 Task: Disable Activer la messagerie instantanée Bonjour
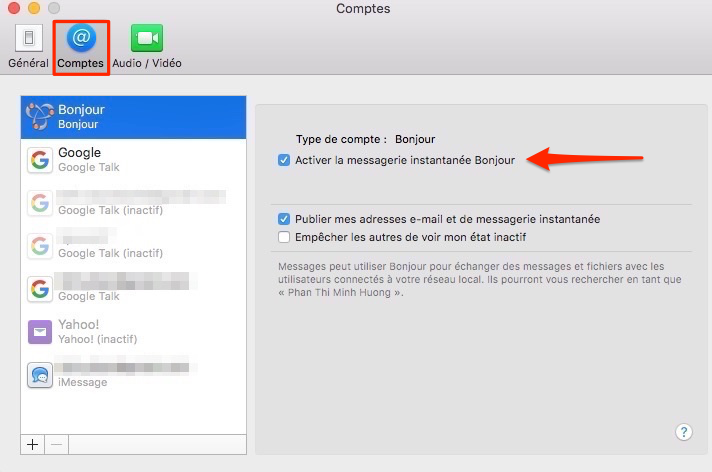284,160
